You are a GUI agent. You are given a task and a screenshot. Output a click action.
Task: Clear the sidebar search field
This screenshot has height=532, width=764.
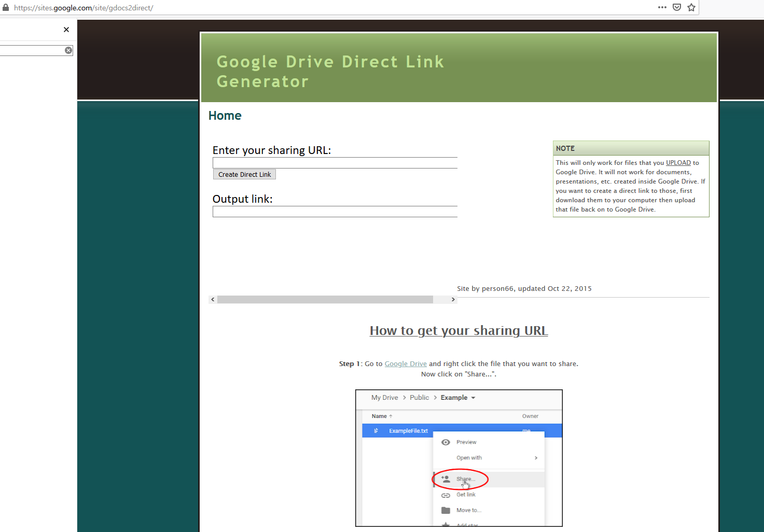tap(68, 50)
